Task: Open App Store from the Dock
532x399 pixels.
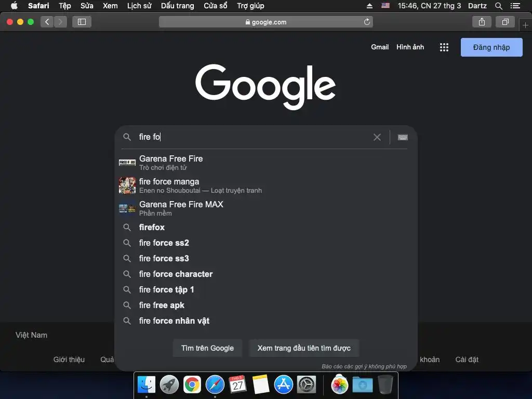Action: pyautogui.click(x=283, y=384)
